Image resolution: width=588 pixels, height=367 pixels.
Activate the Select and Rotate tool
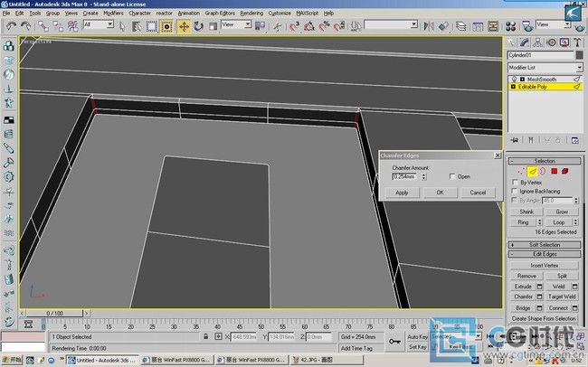click(198, 26)
